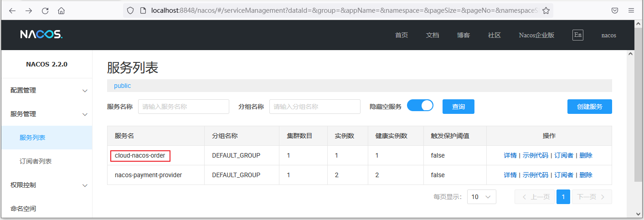The width and height of the screenshot is (644, 220).
Task: Click DEFAULT_GROUP in the cloud-nacos-order row
Action: tap(236, 155)
